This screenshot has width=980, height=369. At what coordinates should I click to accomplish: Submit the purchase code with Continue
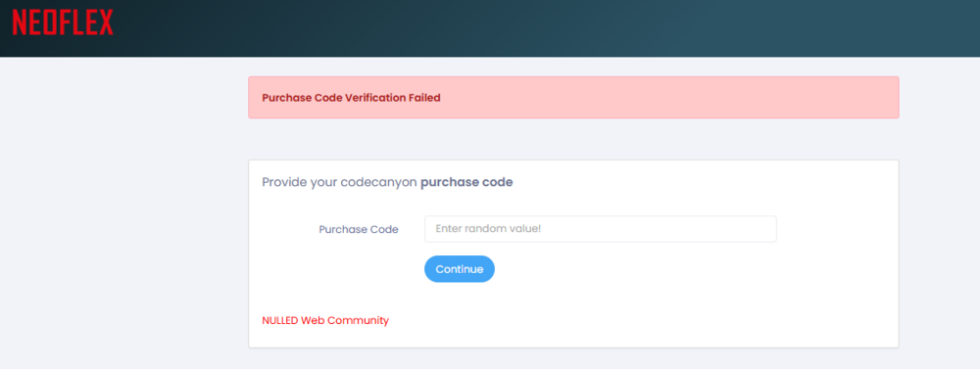pyautogui.click(x=460, y=269)
